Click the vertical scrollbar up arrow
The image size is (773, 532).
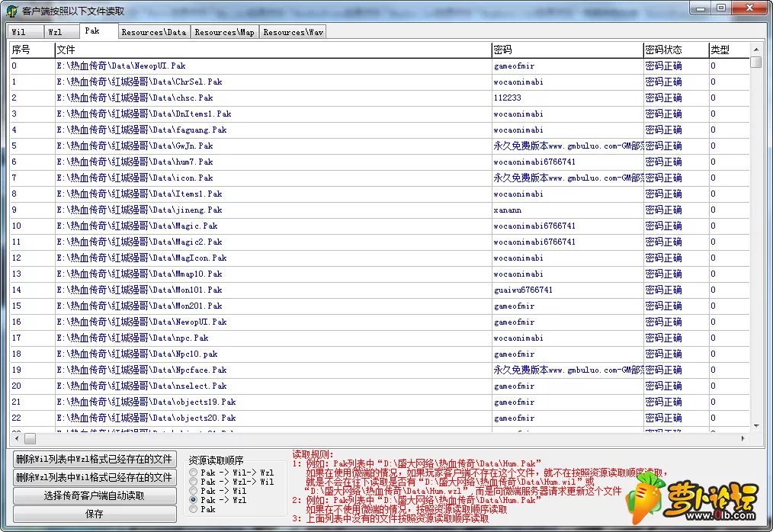tap(756, 49)
